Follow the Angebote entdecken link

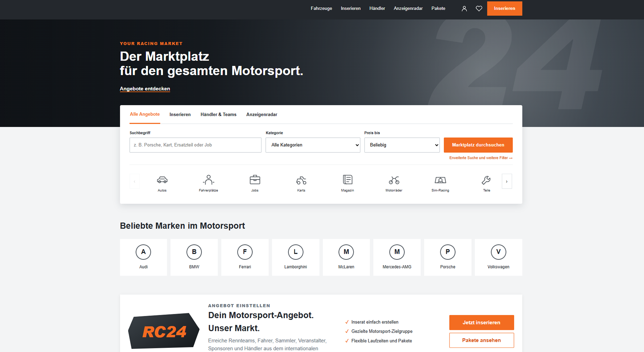(x=145, y=89)
